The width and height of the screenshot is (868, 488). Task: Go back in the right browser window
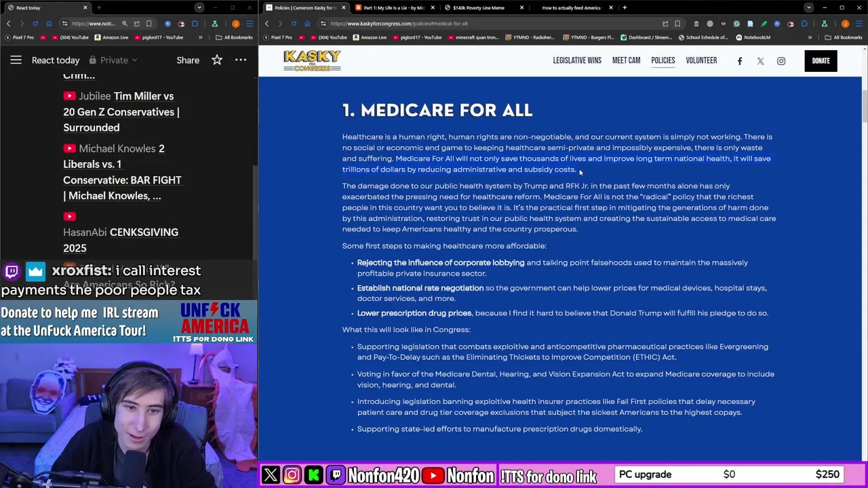click(x=267, y=23)
